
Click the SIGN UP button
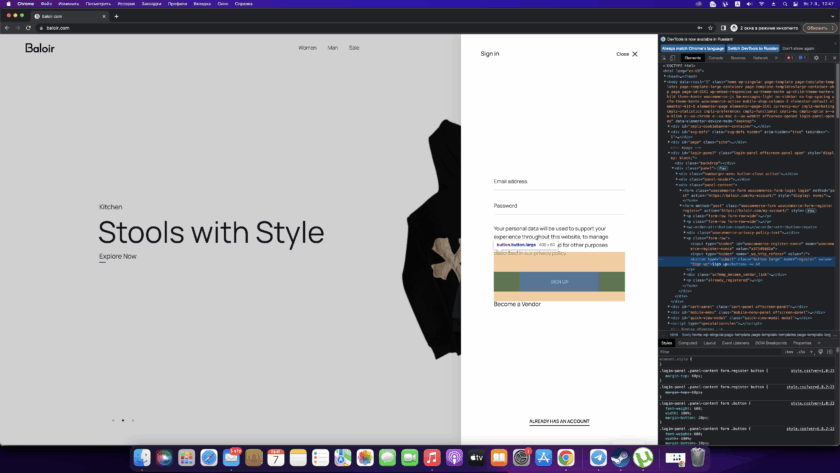[x=559, y=282]
